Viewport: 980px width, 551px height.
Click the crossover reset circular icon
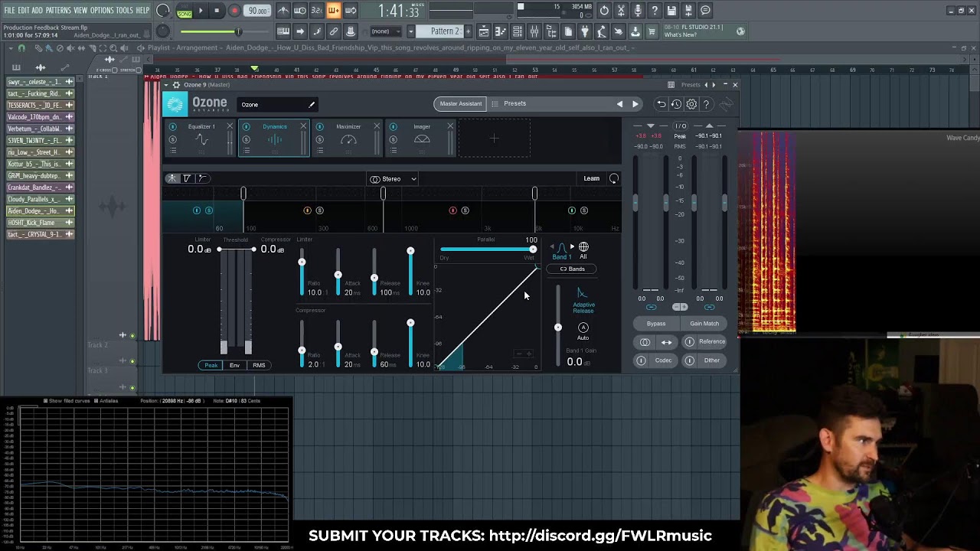click(613, 178)
